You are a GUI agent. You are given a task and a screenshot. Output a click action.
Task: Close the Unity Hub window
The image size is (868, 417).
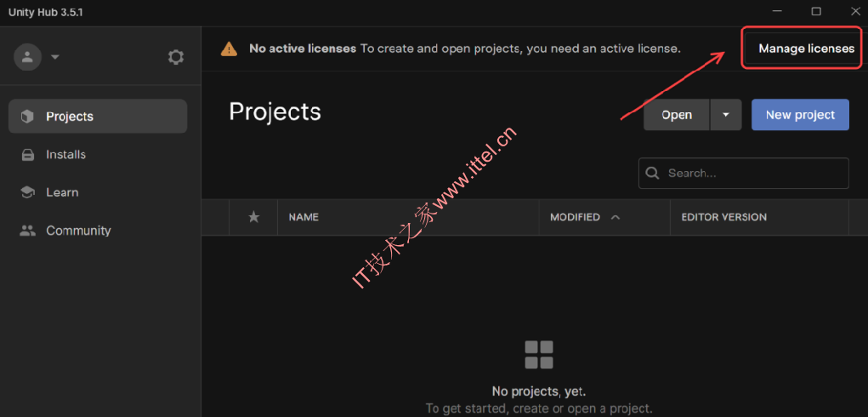click(854, 12)
